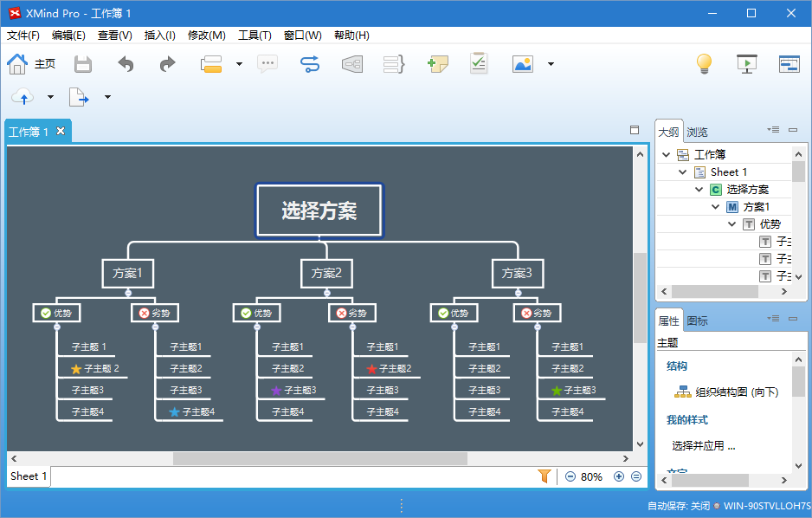
Task: Click the redo arrow icon
Action: point(167,64)
